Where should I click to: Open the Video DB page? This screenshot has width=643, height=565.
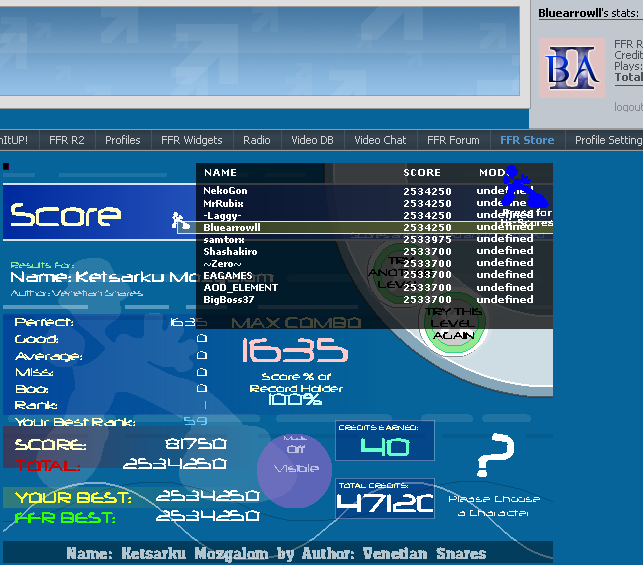312,140
